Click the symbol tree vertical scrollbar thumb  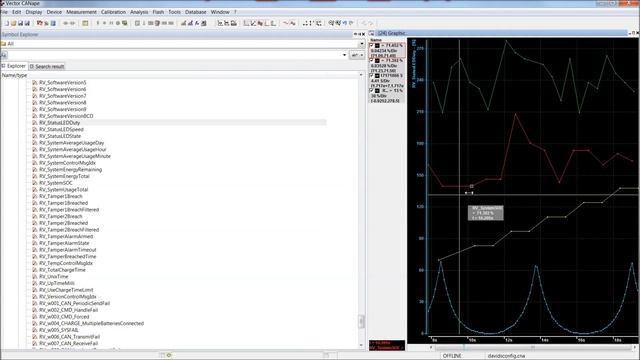click(361, 322)
